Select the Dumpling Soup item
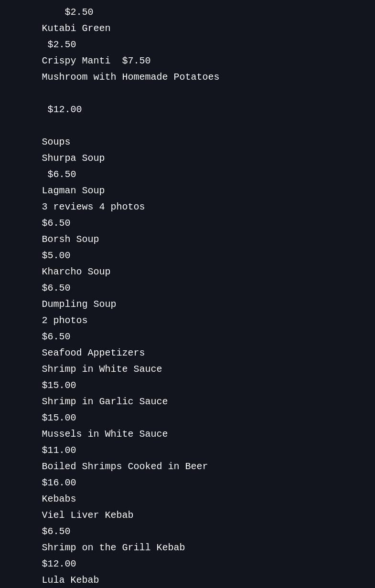The image size is (375, 588). (79, 304)
